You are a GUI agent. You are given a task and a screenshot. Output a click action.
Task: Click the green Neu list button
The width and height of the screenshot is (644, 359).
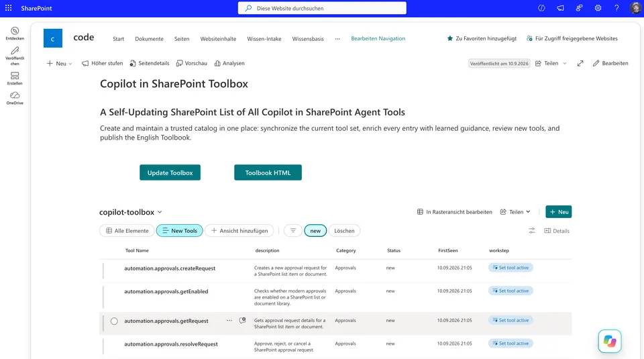(559, 212)
